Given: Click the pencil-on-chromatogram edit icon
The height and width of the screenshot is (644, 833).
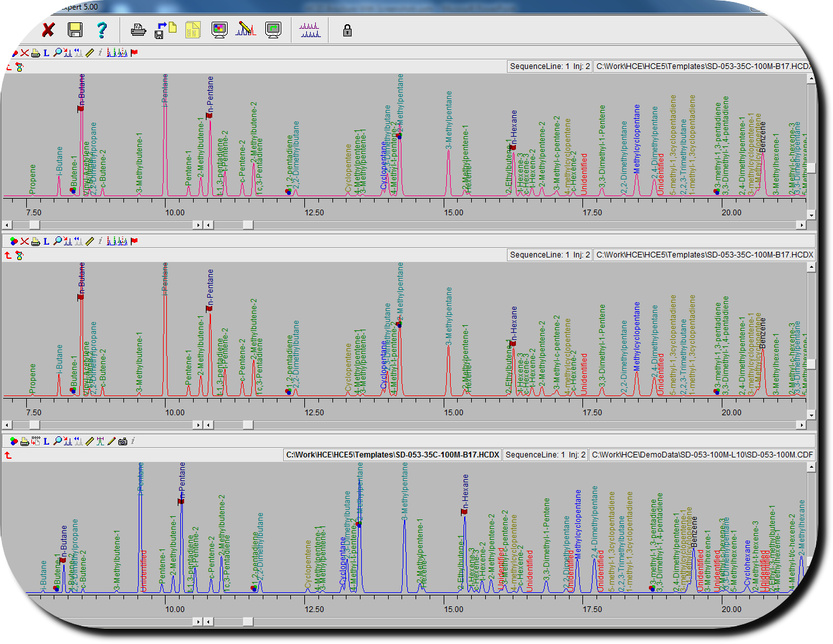Looking at the screenshot, I should tap(246, 30).
